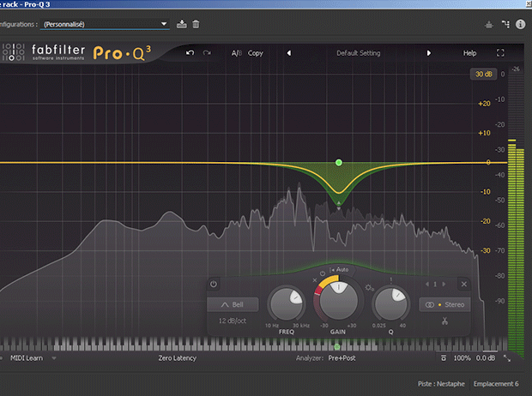Screen dimensions: 532x396
Task: Go to the previous preset arrow
Action: coord(289,53)
